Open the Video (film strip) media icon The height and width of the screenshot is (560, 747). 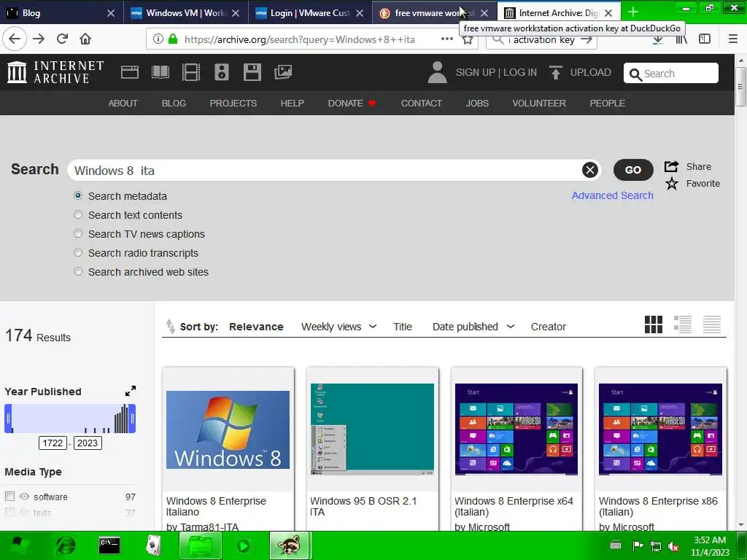(x=191, y=72)
